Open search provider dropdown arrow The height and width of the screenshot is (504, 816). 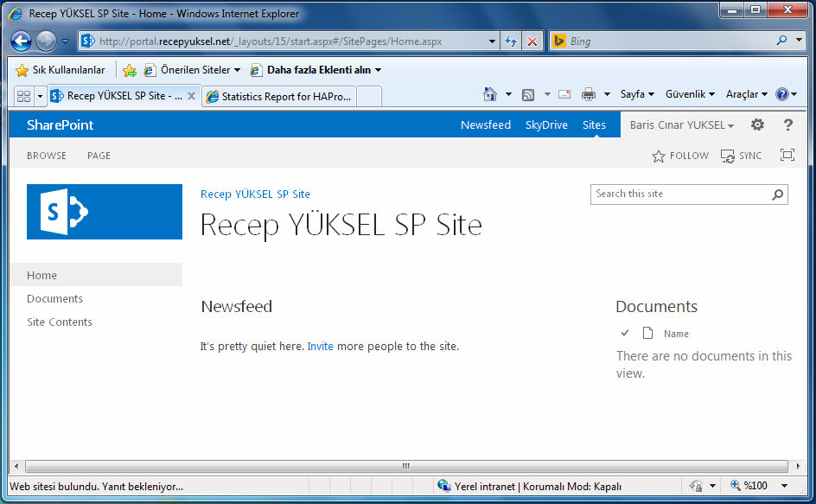click(x=799, y=41)
